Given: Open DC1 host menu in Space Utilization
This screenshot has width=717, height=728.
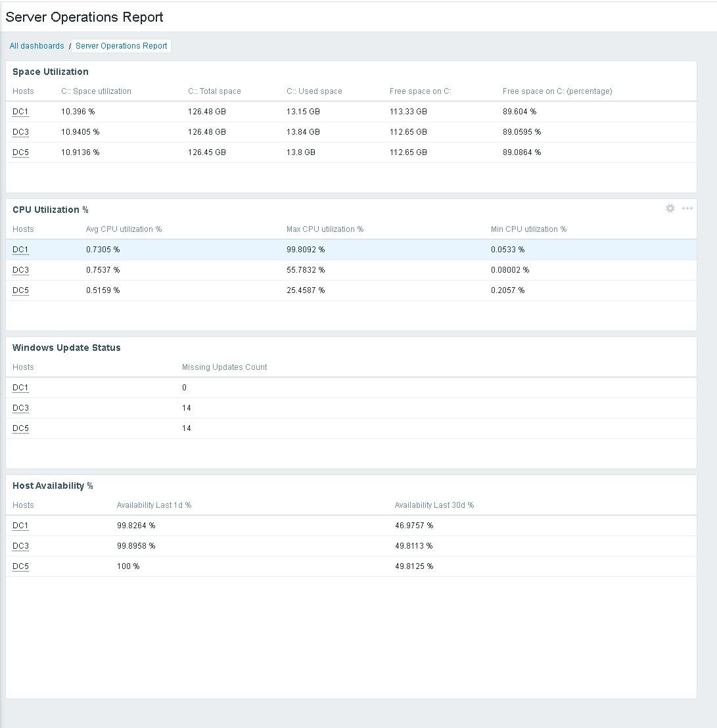Looking at the screenshot, I should pyautogui.click(x=20, y=112).
